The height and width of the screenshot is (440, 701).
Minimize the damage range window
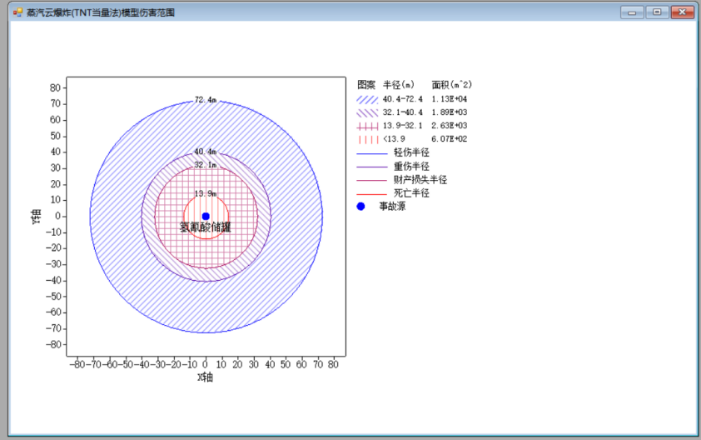[x=632, y=12]
